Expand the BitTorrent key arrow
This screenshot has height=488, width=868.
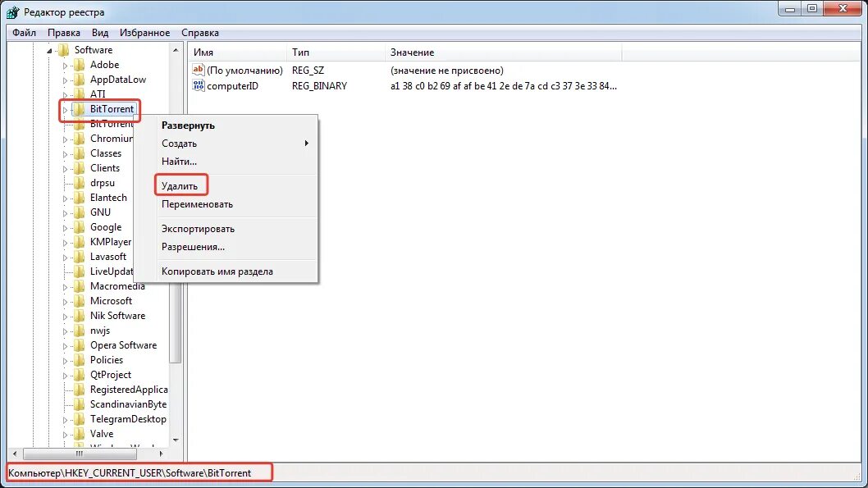65,110
